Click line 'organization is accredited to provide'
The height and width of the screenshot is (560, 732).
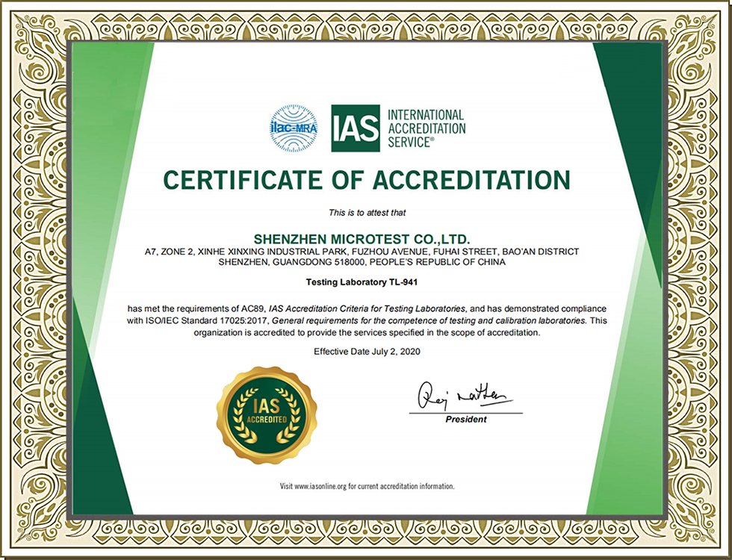click(x=367, y=333)
